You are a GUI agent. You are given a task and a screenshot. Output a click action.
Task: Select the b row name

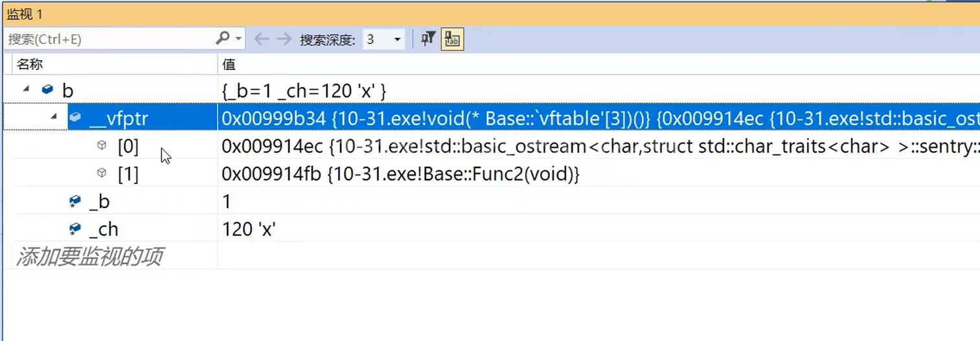[x=67, y=90]
